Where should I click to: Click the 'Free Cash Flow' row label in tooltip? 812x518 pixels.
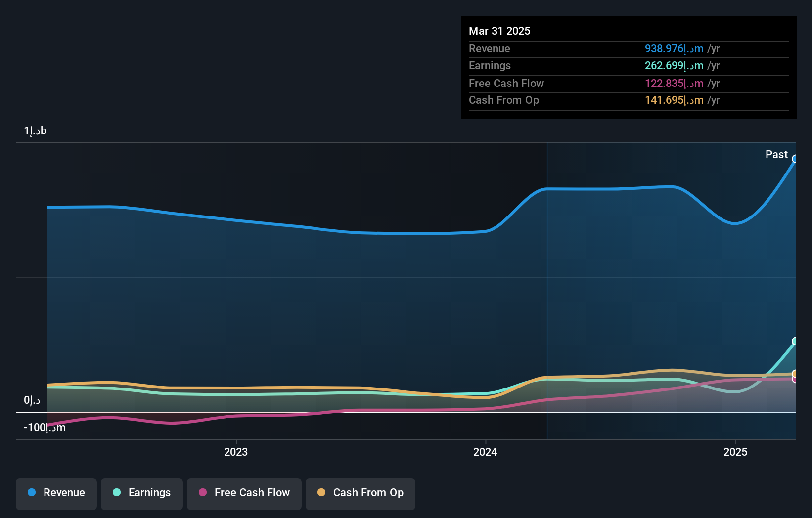coord(506,83)
